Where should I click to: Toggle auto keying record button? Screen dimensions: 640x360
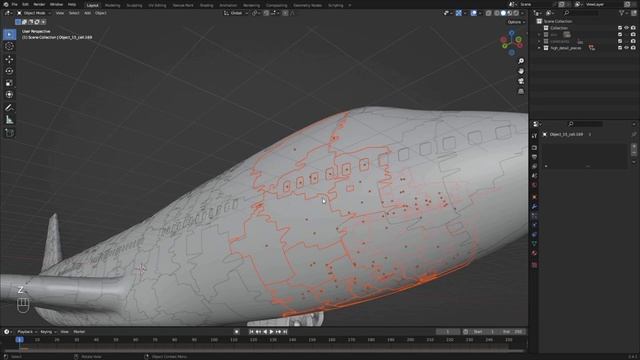tap(236, 332)
